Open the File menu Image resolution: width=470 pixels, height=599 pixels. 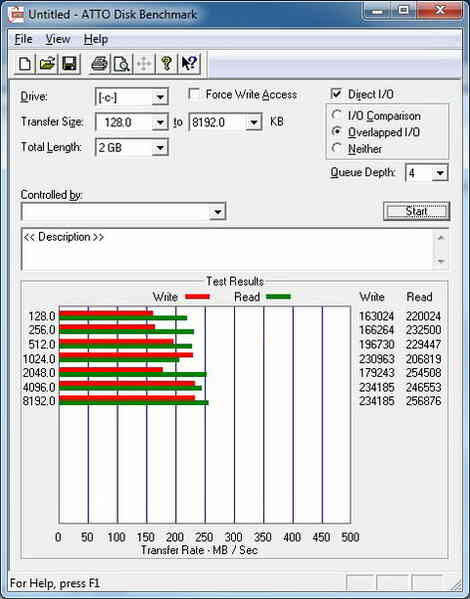23,39
